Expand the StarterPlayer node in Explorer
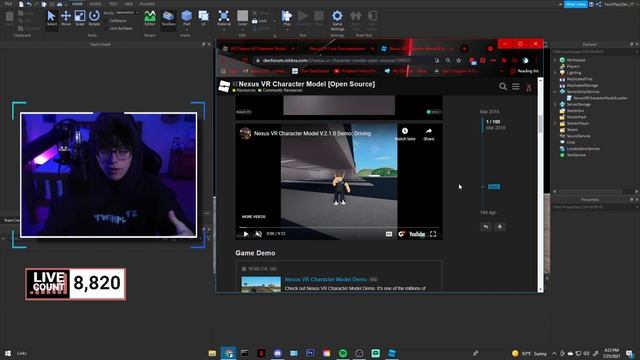Screen dimensions: 640x360 coord(555,123)
